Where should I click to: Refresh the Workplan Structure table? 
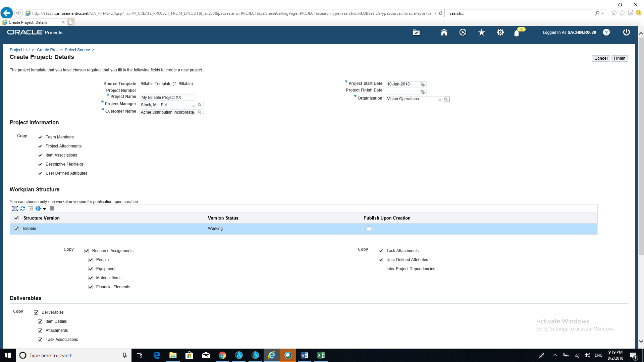point(22,208)
